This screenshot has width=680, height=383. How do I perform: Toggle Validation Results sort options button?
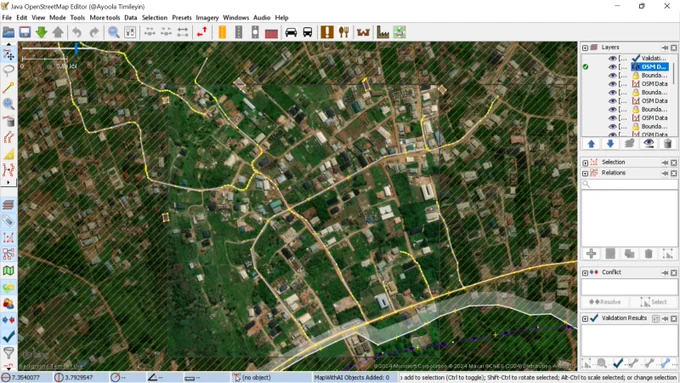[656, 319]
